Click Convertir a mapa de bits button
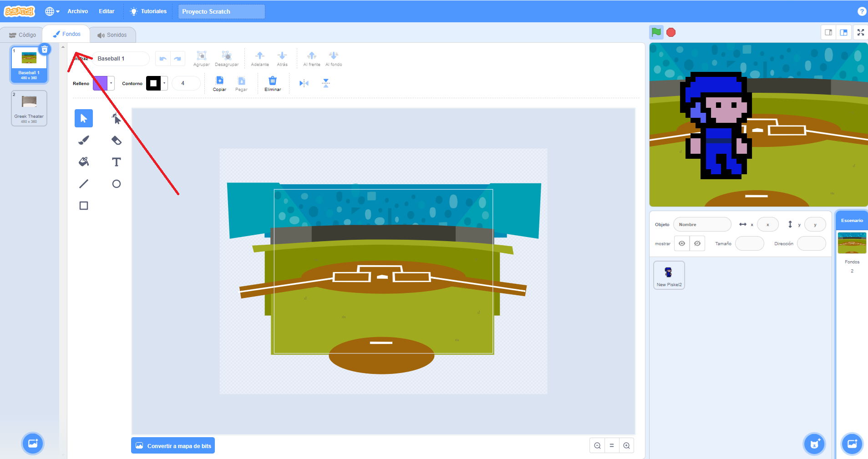This screenshot has width=868, height=459. (173, 446)
